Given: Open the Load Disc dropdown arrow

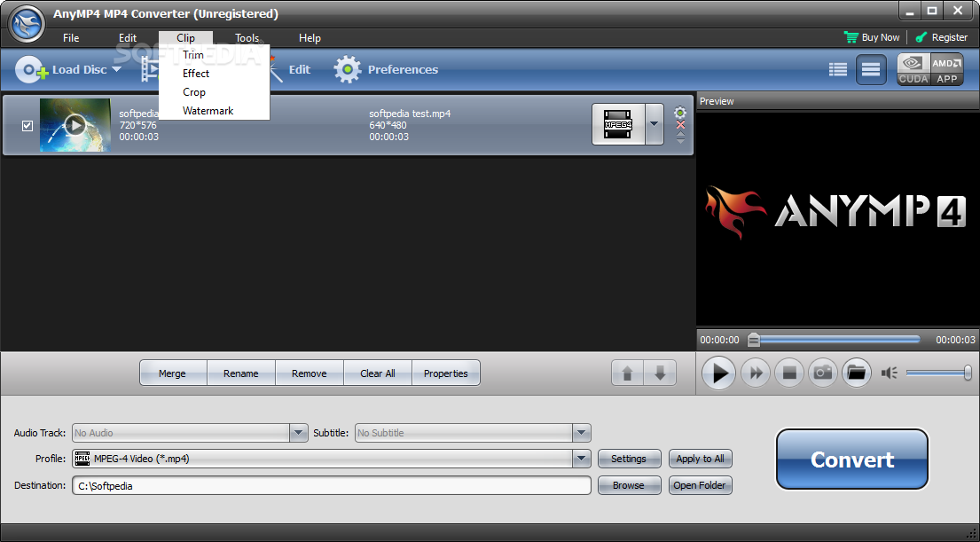Looking at the screenshot, I should tap(117, 69).
